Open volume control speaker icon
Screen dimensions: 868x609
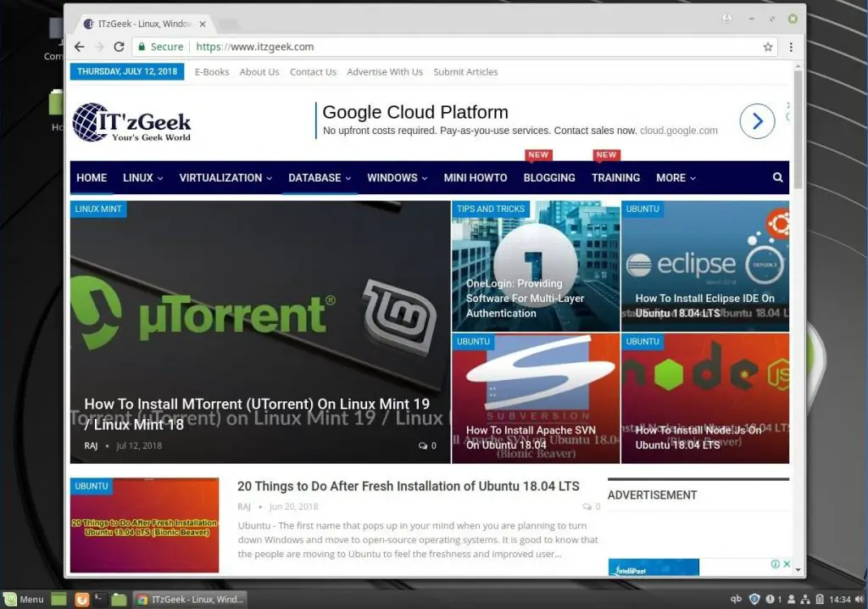click(x=860, y=599)
